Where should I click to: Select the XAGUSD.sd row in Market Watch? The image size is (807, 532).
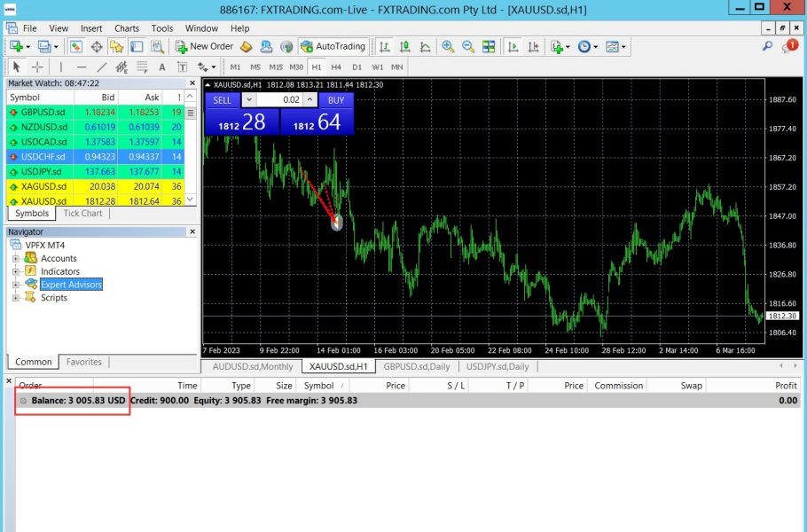pyautogui.click(x=43, y=186)
